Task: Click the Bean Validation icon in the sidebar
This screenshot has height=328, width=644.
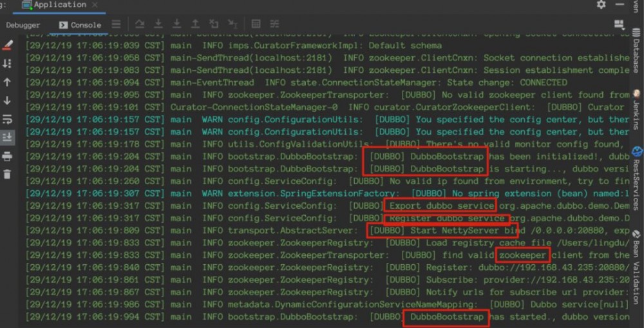Action: (637, 235)
